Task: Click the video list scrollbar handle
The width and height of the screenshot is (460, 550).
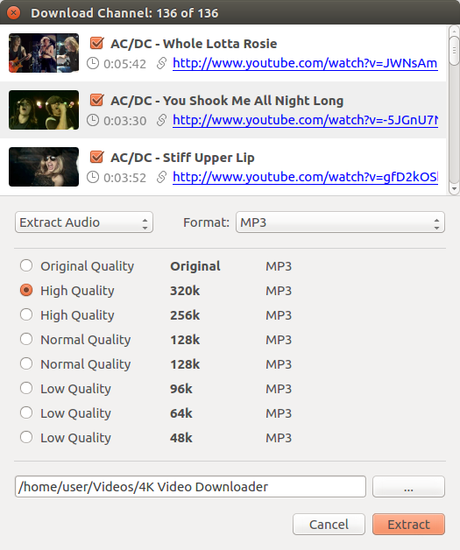Action: [454, 50]
